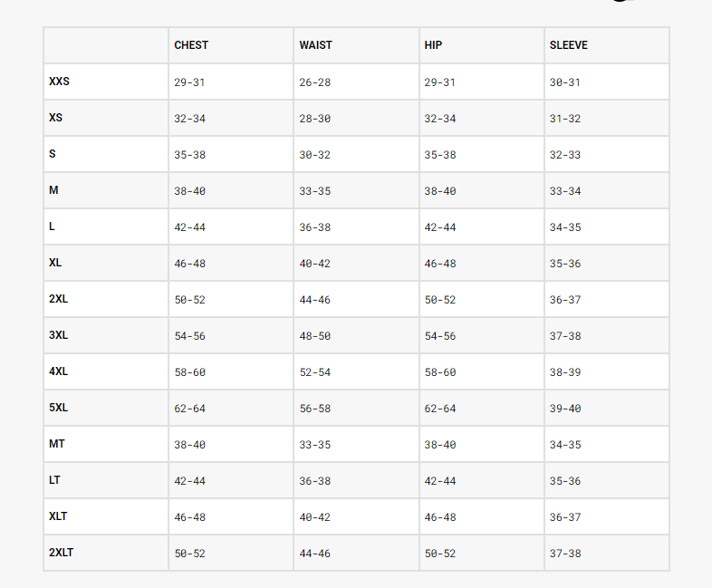Click the chest measurement for size S
The image size is (712, 588).
click(x=189, y=155)
